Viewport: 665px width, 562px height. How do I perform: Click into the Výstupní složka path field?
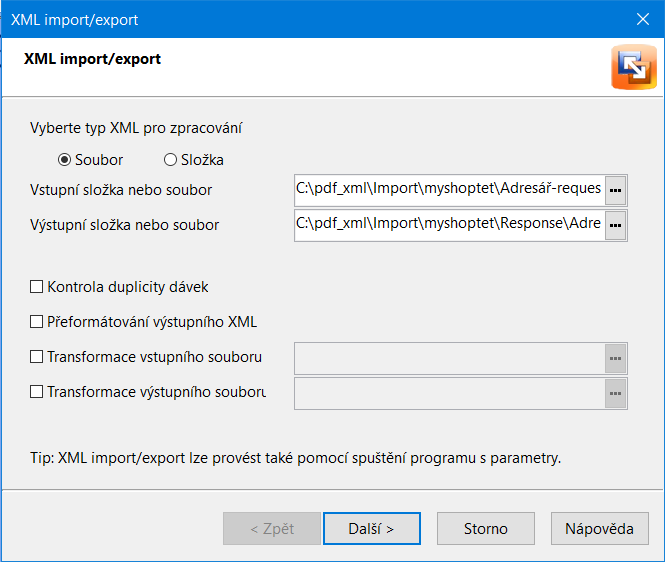click(450, 225)
